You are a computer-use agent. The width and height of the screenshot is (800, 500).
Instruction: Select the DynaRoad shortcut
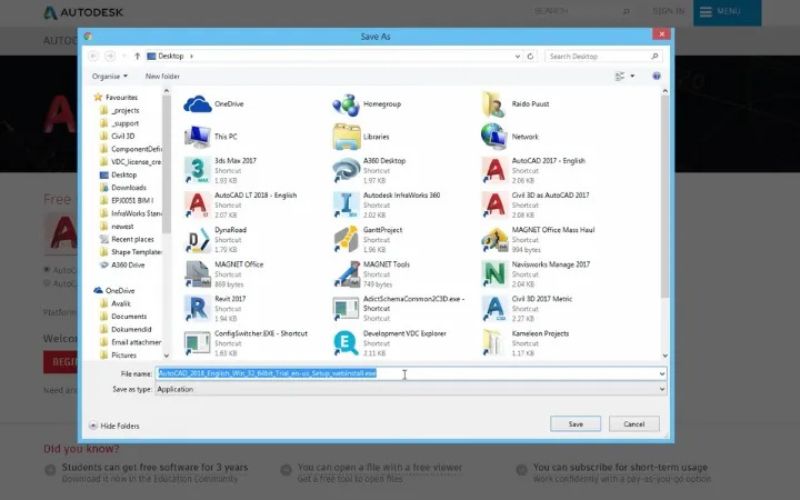point(215,239)
